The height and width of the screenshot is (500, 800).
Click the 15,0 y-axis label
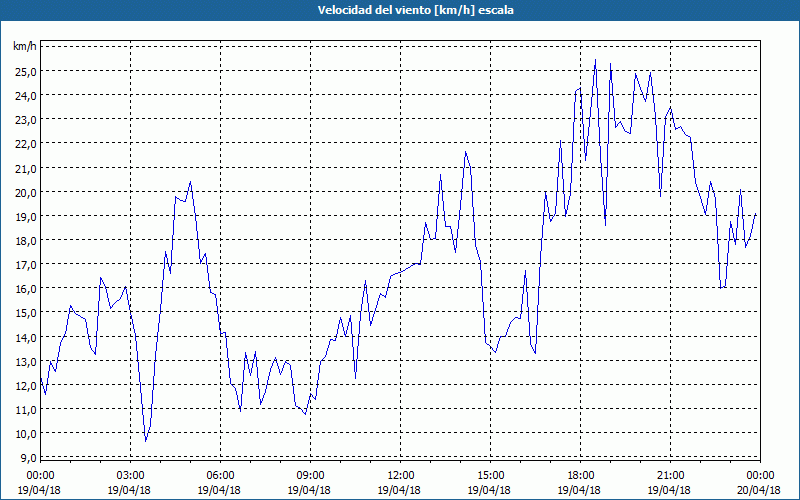pos(26,313)
